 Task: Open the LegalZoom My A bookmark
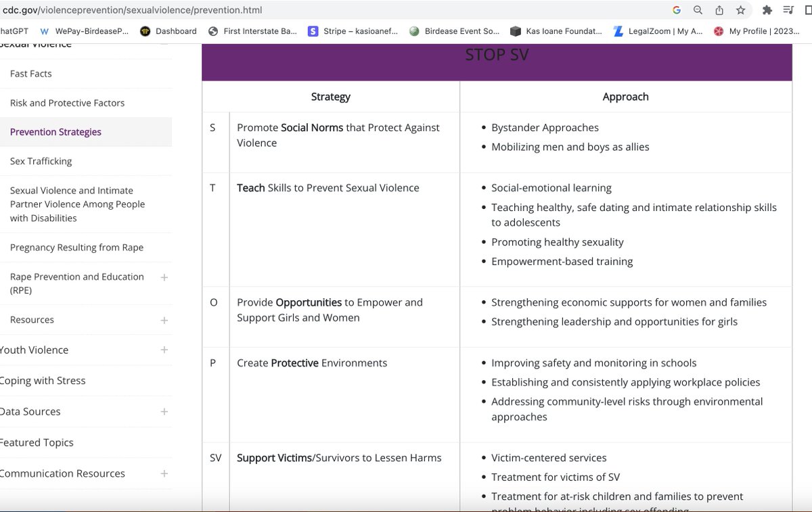coord(658,31)
